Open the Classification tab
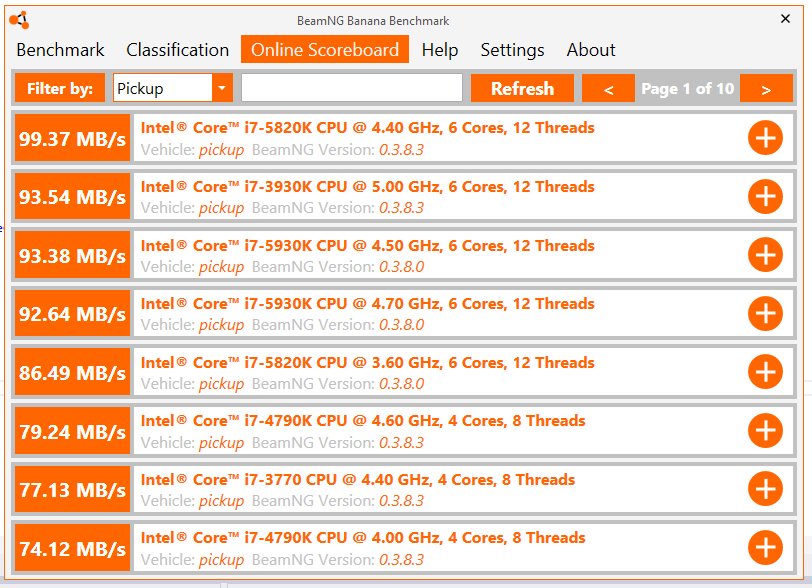The height and width of the screenshot is (588, 812). 178,50
